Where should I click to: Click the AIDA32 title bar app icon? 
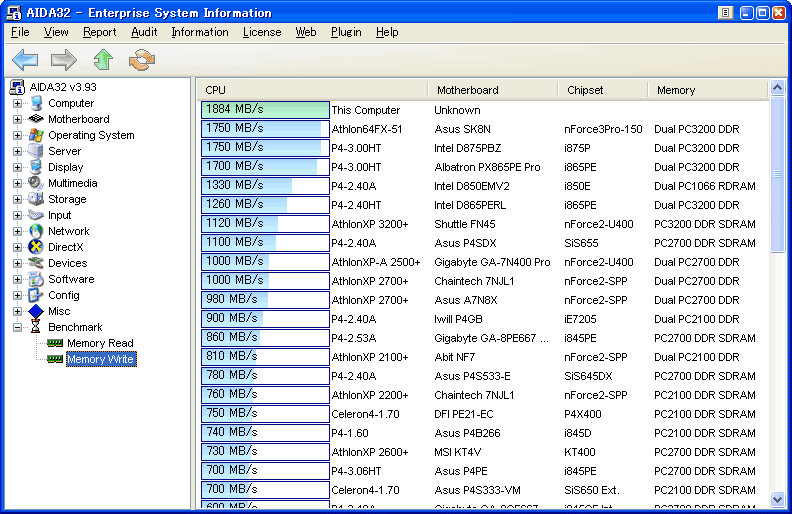[14, 13]
